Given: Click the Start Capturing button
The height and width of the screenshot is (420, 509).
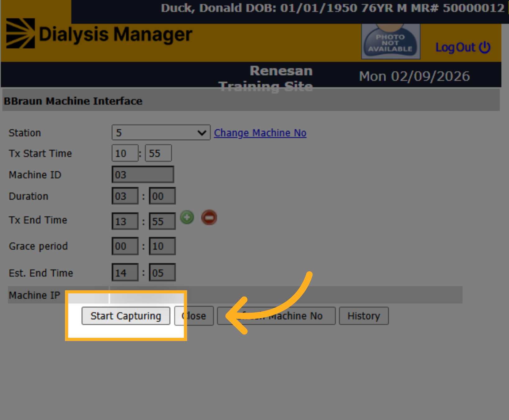Looking at the screenshot, I should (126, 316).
